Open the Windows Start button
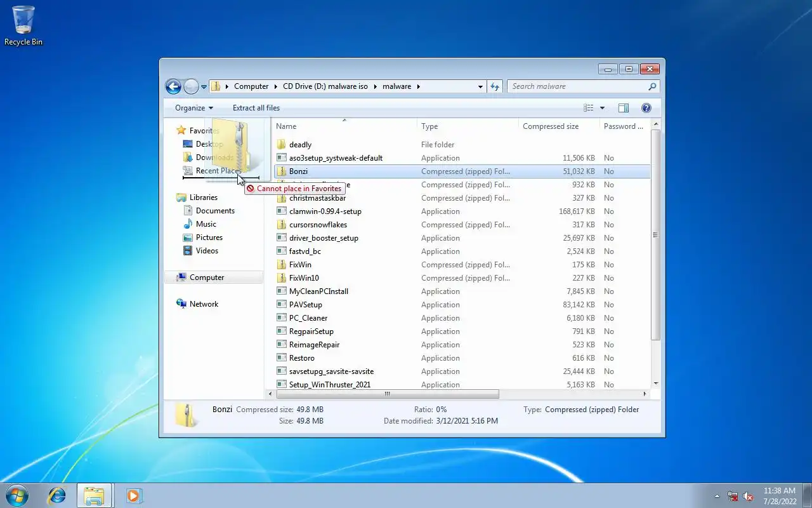The width and height of the screenshot is (812, 508). (17, 495)
